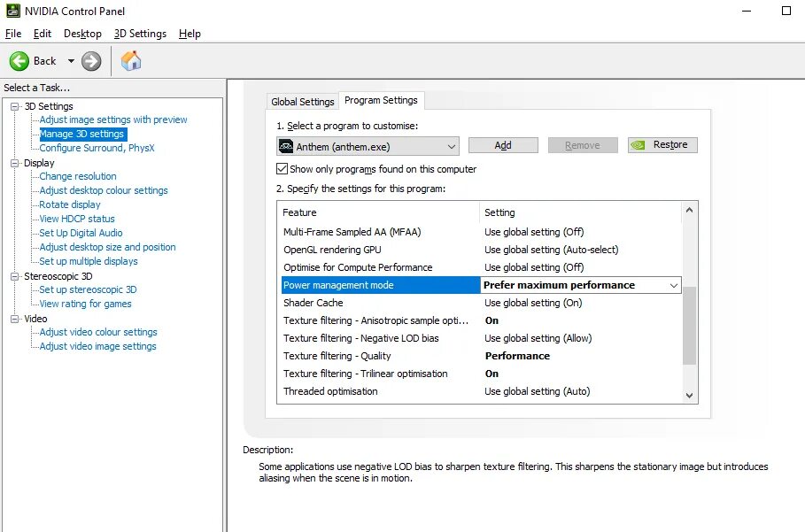805x532 pixels.
Task: Select Texture filtering - Quality row
Action: (481, 356)
